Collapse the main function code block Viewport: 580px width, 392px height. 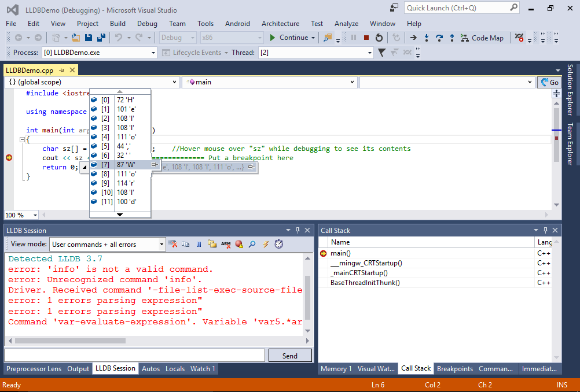pyautogui.click(x=22, y=140)
